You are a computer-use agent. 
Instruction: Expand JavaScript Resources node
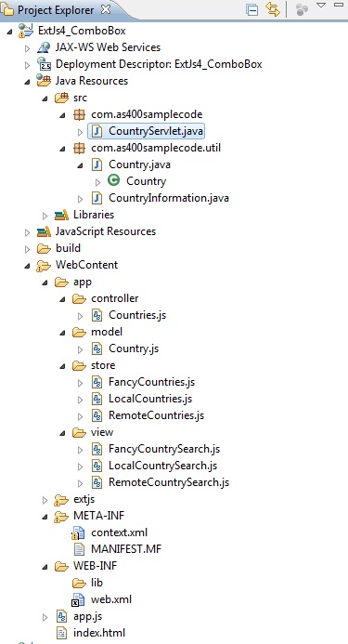28,232
